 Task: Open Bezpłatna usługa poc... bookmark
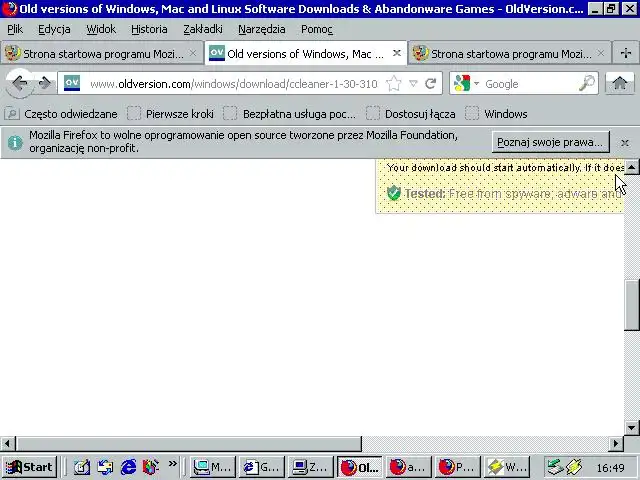tap(289, 114)
